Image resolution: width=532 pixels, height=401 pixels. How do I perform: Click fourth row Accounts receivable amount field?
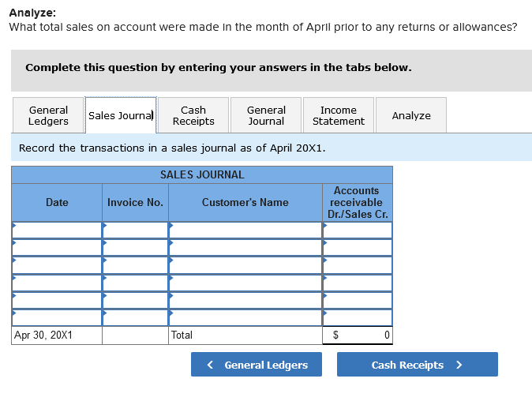pyautogui.click(x=358, y=283)
